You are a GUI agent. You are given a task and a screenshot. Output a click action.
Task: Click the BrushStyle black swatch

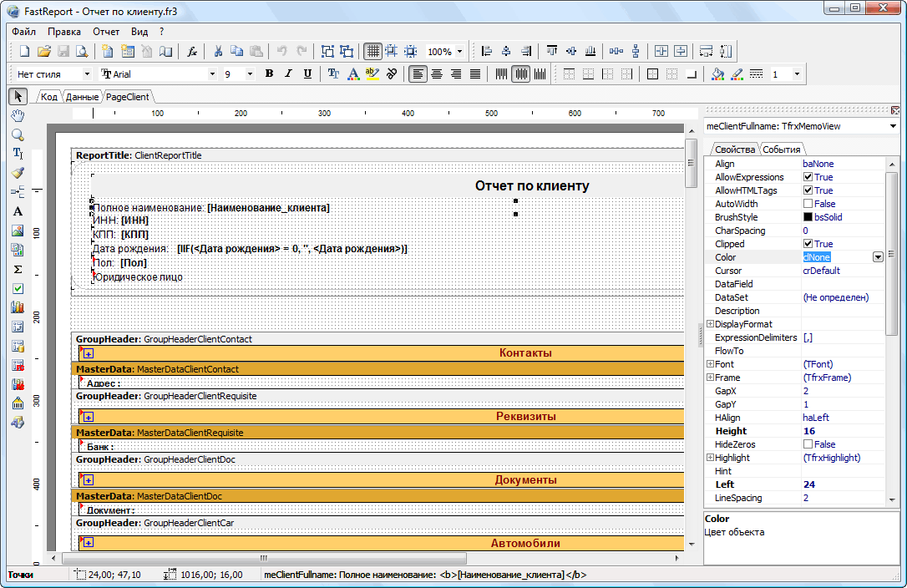808,217
